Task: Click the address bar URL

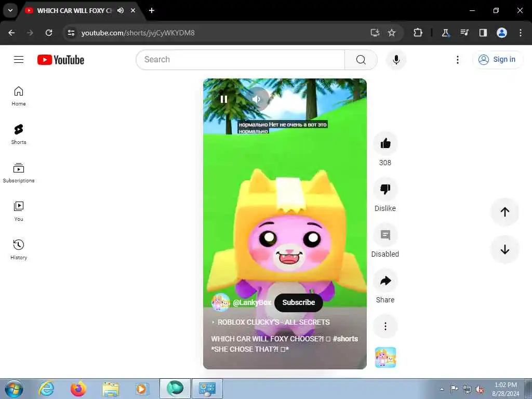Action: click(x=138, y=33)
